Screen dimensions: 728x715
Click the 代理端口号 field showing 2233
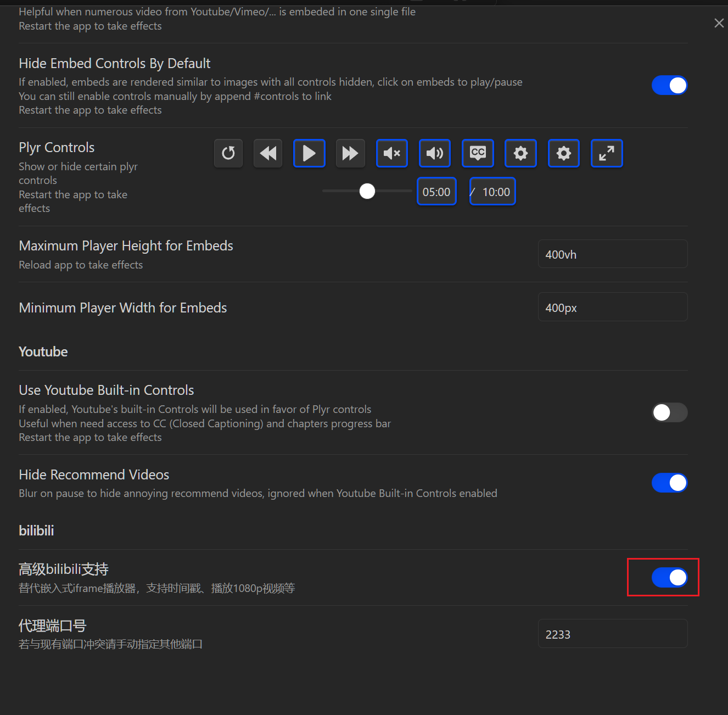(x=613, y=633)
